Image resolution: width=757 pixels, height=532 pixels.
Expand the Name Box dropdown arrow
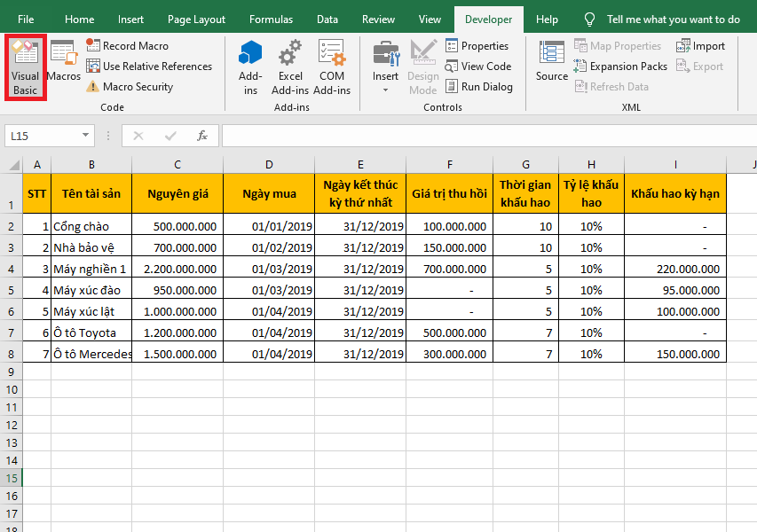click(86, 136)
